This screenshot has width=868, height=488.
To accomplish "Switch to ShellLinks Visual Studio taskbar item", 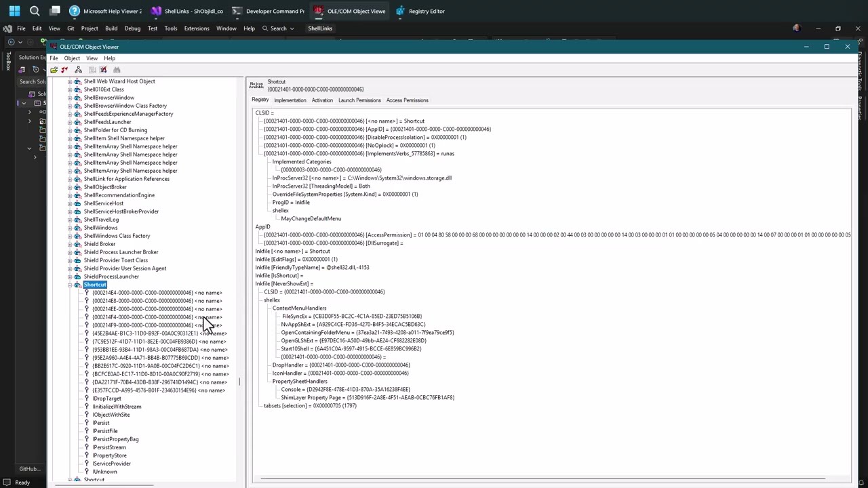I will [187, 11].
